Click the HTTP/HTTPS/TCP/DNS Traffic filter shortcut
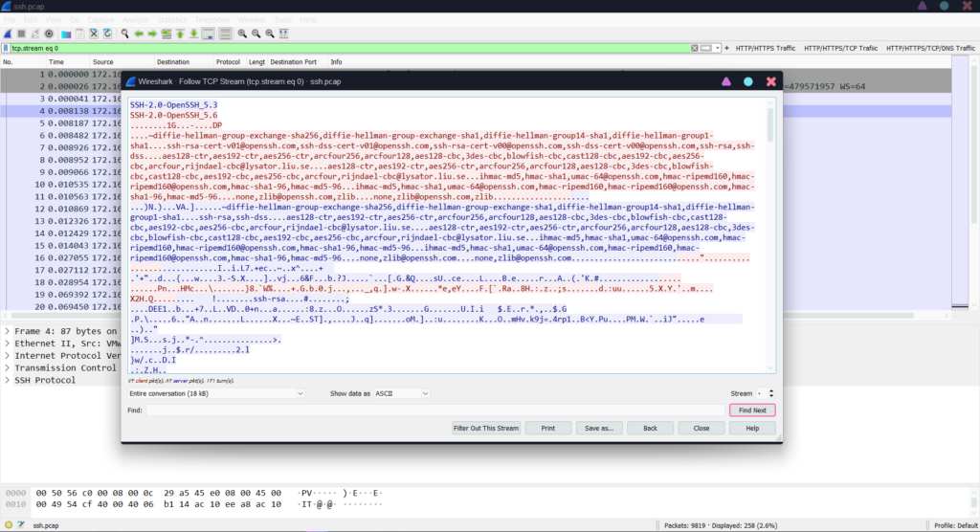This screenshot has height=532, width=980. (931, 48)
